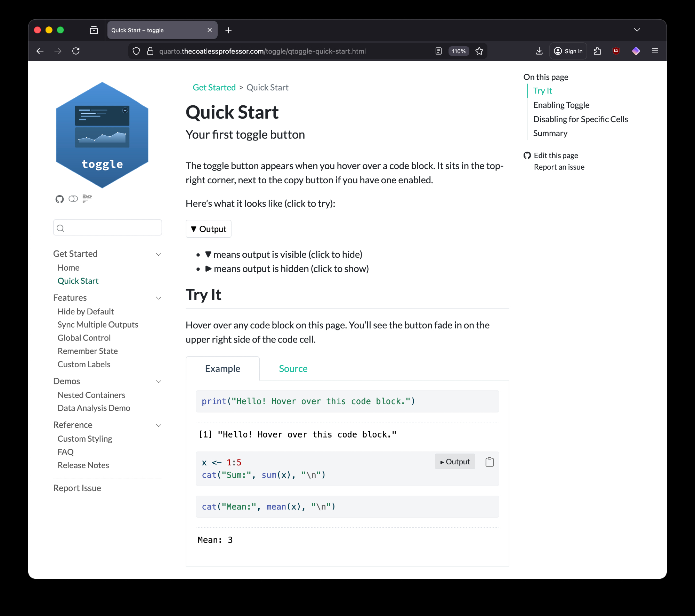Open the uBlock Origin extension icon
Screen dimensions: 695x616
point(616,51)
